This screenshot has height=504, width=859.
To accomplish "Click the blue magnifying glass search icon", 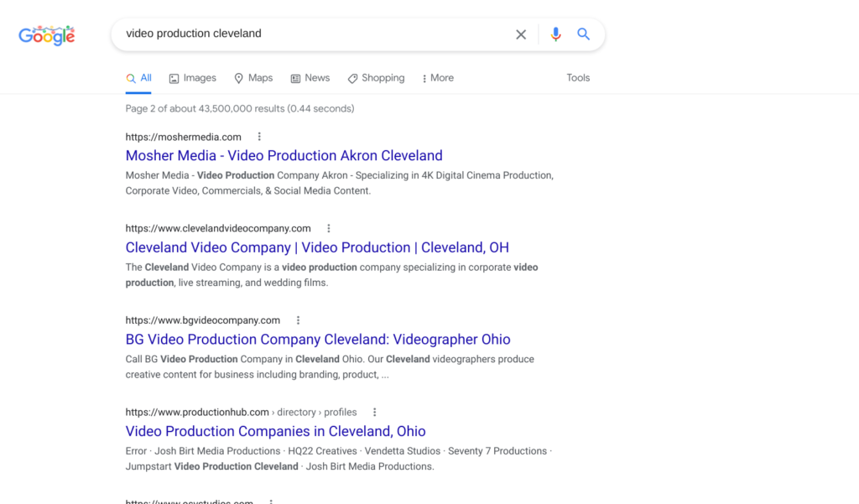I will [584, 34].
